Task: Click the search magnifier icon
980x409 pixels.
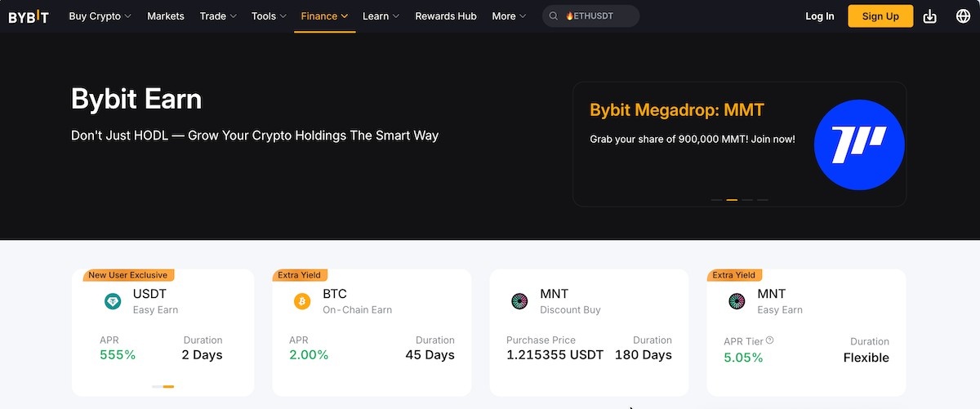Action: (x=554, y=16)
